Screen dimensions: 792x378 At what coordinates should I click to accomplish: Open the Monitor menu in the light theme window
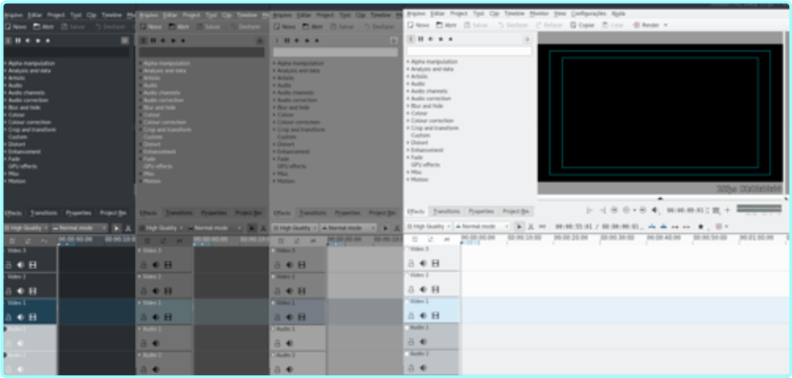539,14
